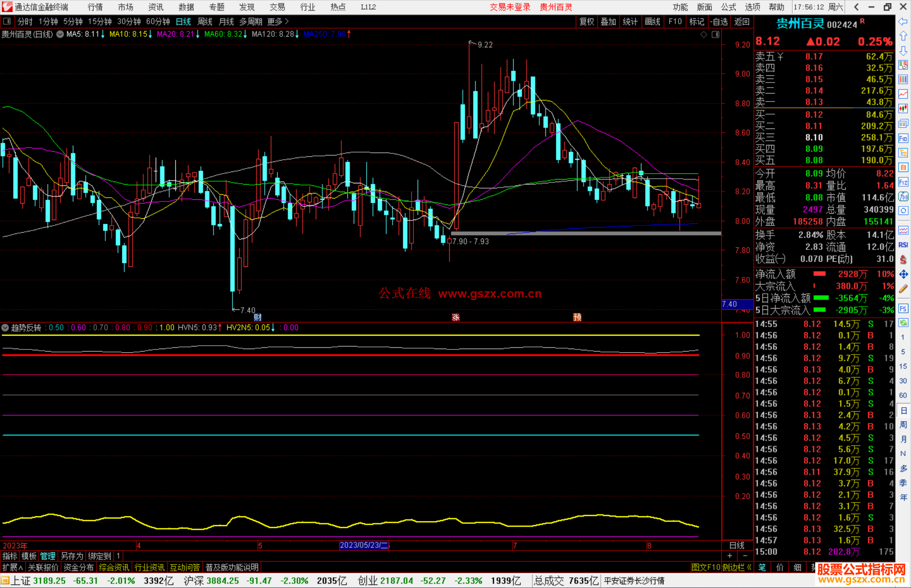Open the MA indicator dropdown arrow beside 贵州百灵(日线)

pyautogui.click(x=60, y=34)
